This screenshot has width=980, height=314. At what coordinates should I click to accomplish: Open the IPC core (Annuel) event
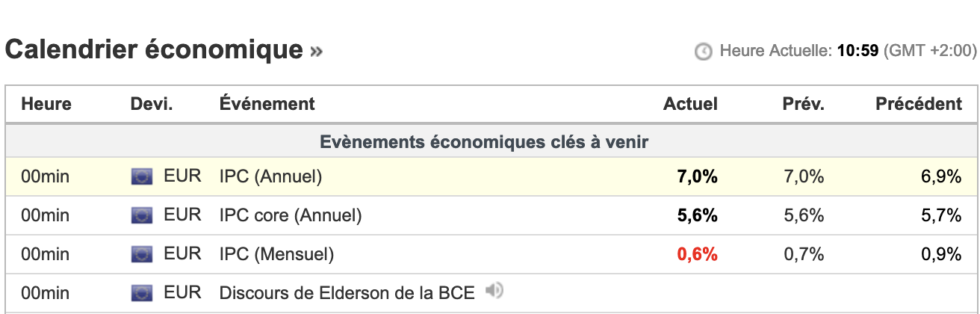pyautogui.click(x=290, y=216)
